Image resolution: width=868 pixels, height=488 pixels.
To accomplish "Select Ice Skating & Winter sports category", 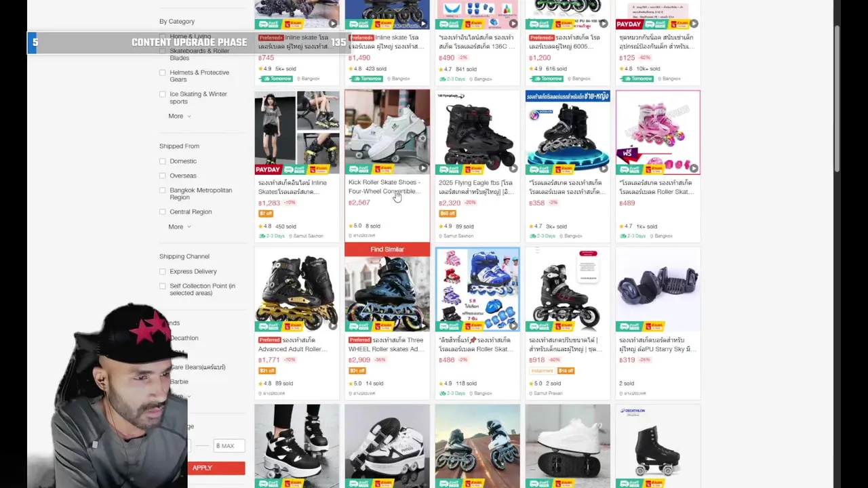I will [198, 98].
